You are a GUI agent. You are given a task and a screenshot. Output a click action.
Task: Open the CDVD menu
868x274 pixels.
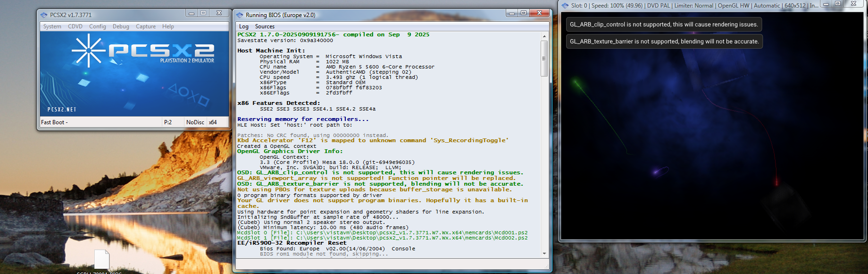tap(75, 26)
